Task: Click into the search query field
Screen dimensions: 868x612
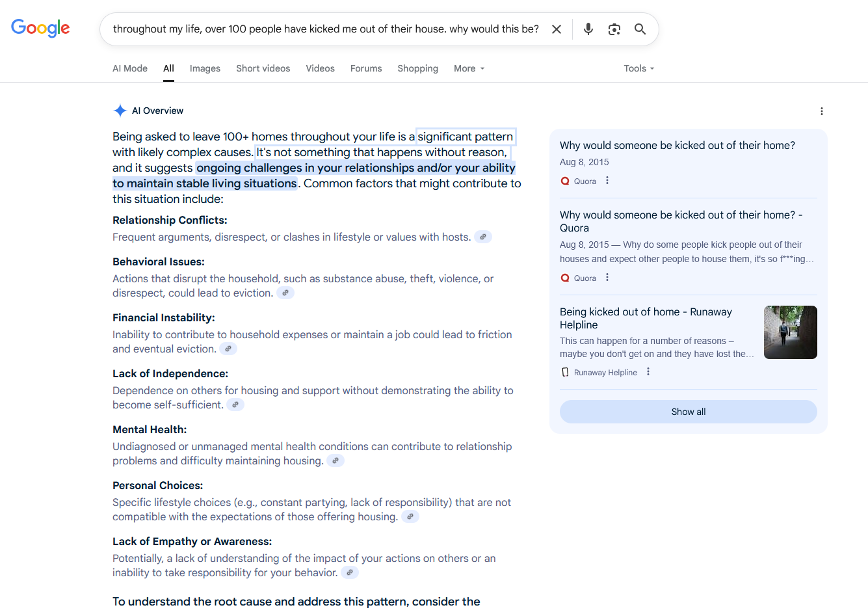Action: click(326, 29)
